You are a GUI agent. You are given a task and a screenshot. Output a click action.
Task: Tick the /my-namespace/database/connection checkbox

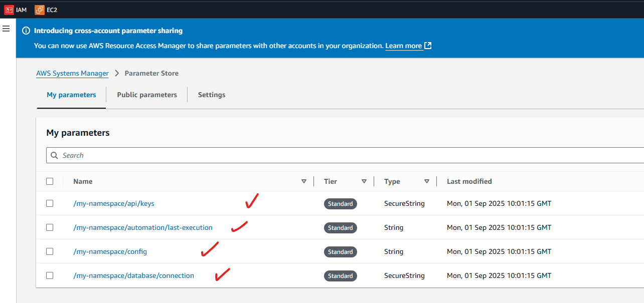tap(50, 275)
